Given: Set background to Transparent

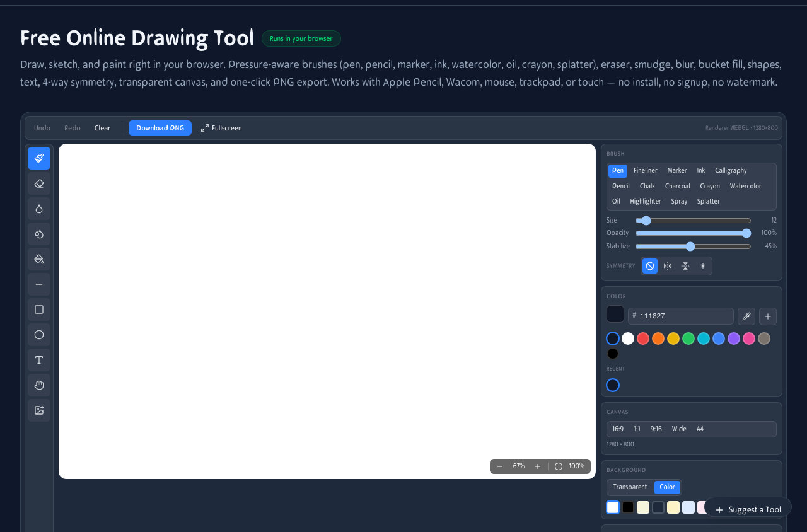Looking at the screenshot, I should [630, 487].
